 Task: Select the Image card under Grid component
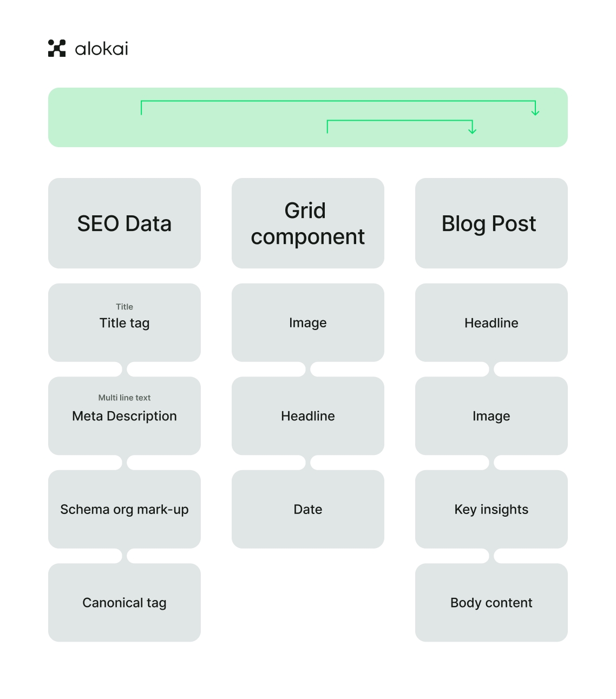click(307, 323)
